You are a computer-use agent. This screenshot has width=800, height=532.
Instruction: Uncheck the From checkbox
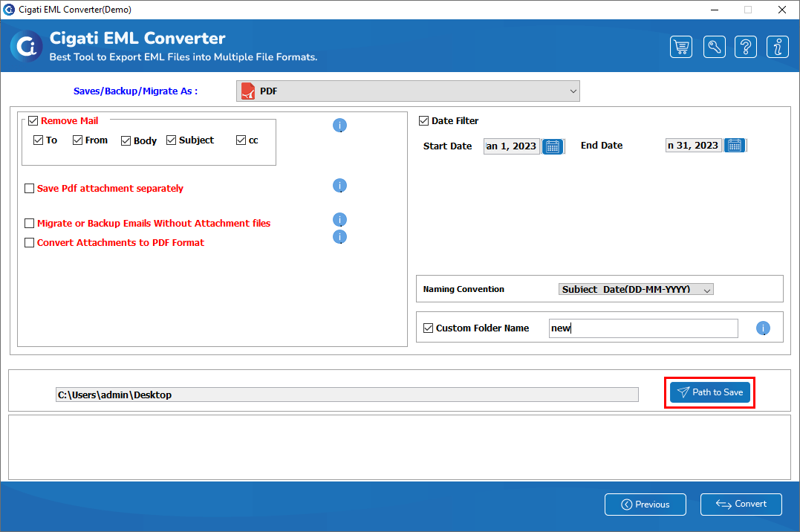pyautogui.click(x=77, y=140)
